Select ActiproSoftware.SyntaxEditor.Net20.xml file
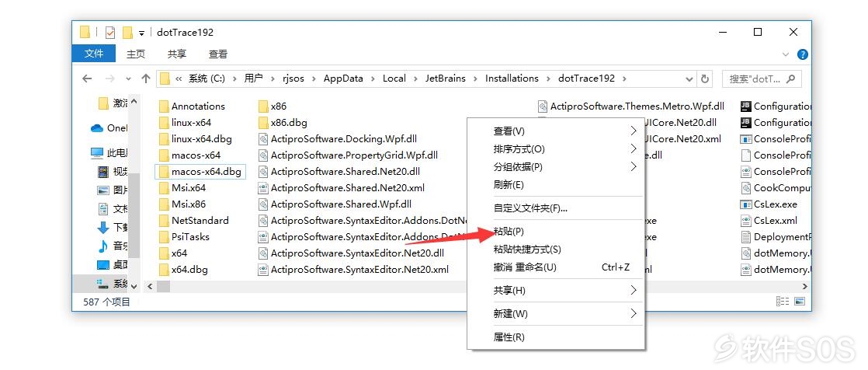 [x=354, y=270]
